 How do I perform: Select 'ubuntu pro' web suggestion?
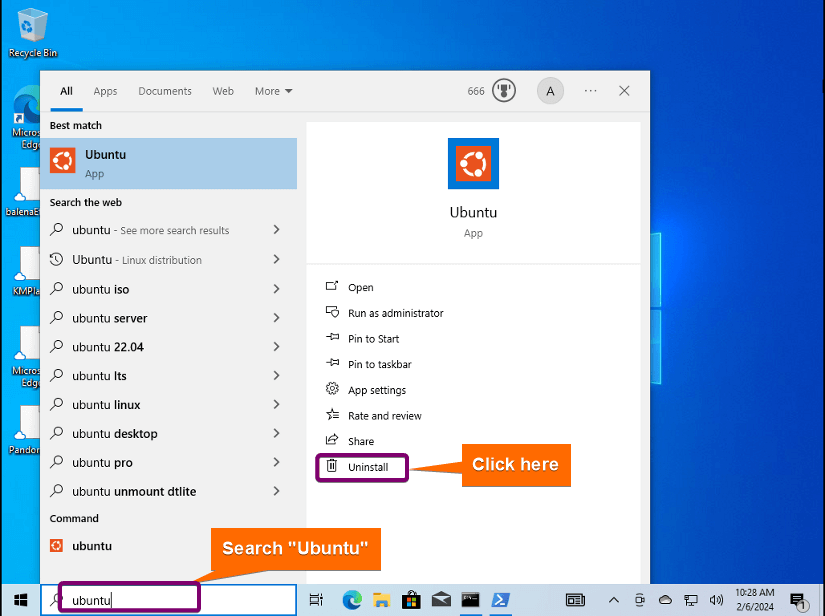102,463
